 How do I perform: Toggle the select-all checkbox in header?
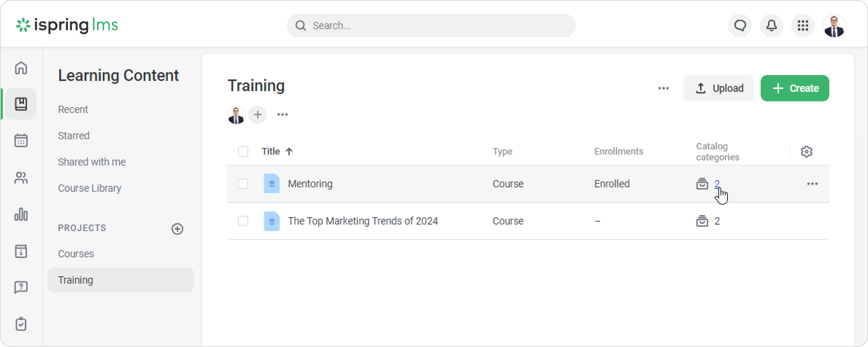243,151
